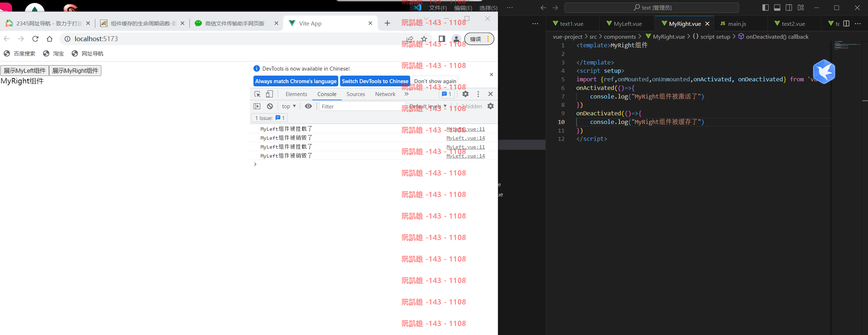Open the Chrome side panel icon

coord(442,39)
